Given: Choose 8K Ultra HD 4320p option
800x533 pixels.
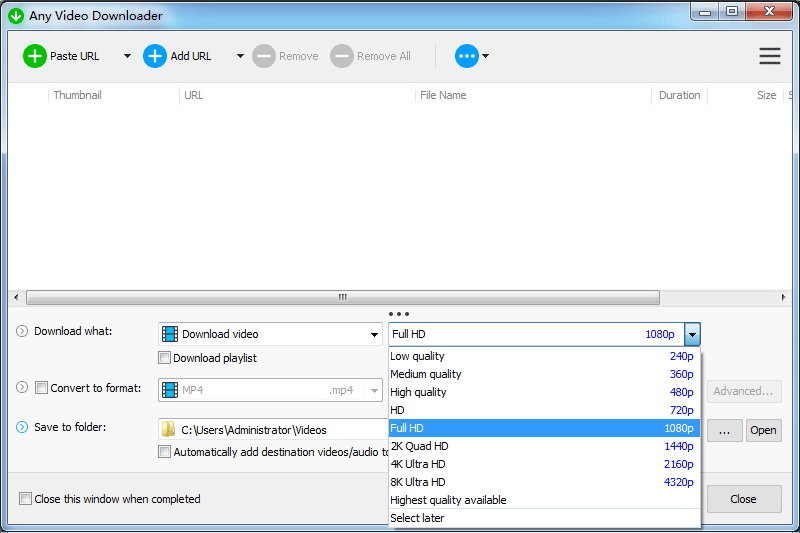Looking at the screenshot, I should click(x=544, y=482).
